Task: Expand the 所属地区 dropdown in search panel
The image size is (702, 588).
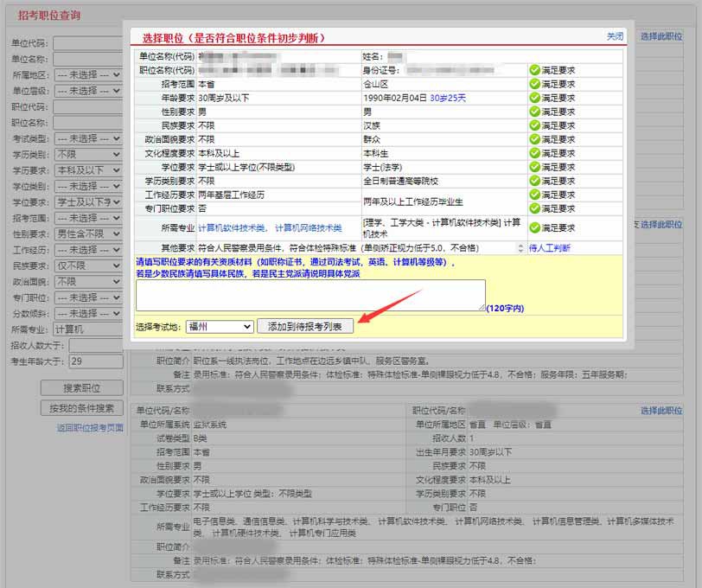Action: pyautogui.click(x=88, y=75)
